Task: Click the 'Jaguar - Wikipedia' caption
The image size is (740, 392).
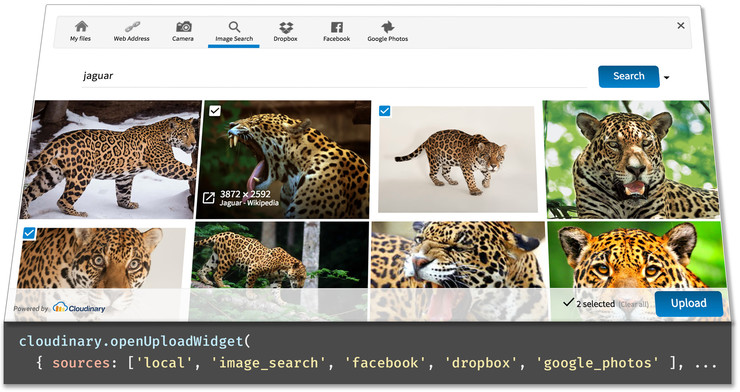Action: tap(249, 203)
